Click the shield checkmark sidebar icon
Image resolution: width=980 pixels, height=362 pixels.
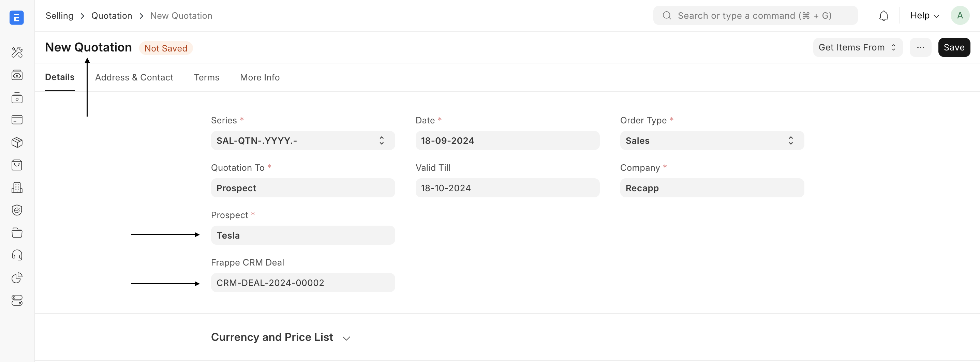(17, 210)
